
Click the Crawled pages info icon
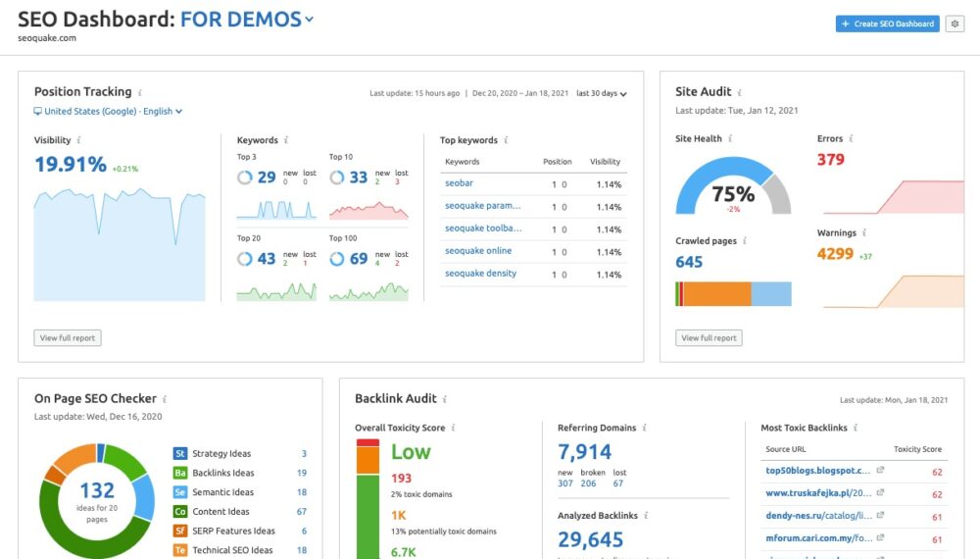[x=745, y=240]
